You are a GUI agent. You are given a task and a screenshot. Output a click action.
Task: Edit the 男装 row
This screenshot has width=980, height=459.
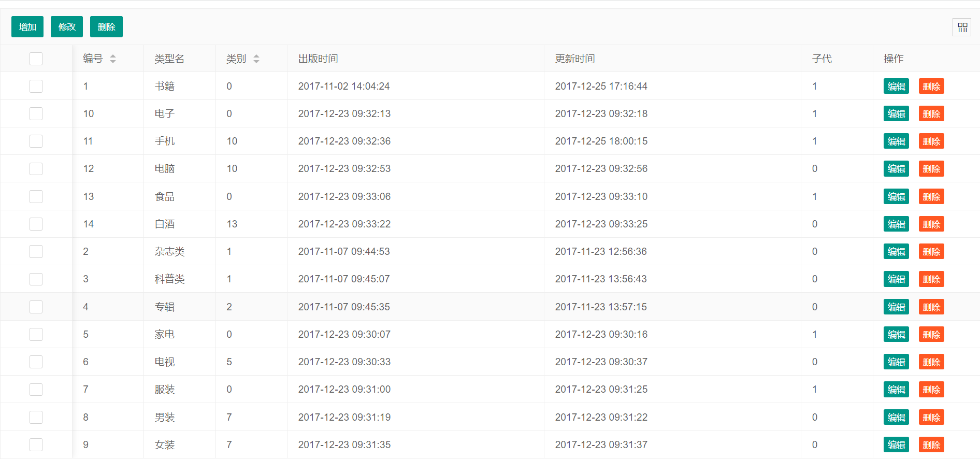896,417
